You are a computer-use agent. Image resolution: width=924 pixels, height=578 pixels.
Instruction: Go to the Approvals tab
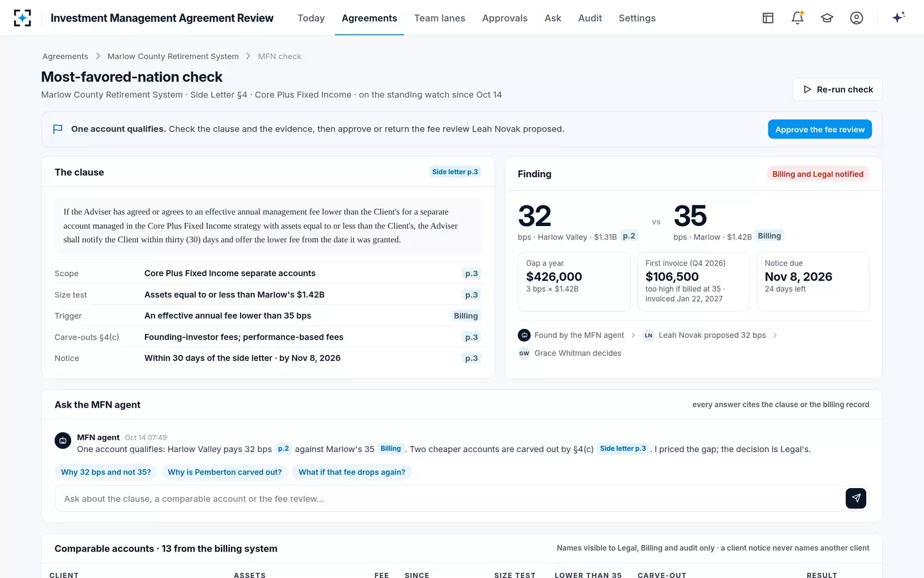click(505, 18)
